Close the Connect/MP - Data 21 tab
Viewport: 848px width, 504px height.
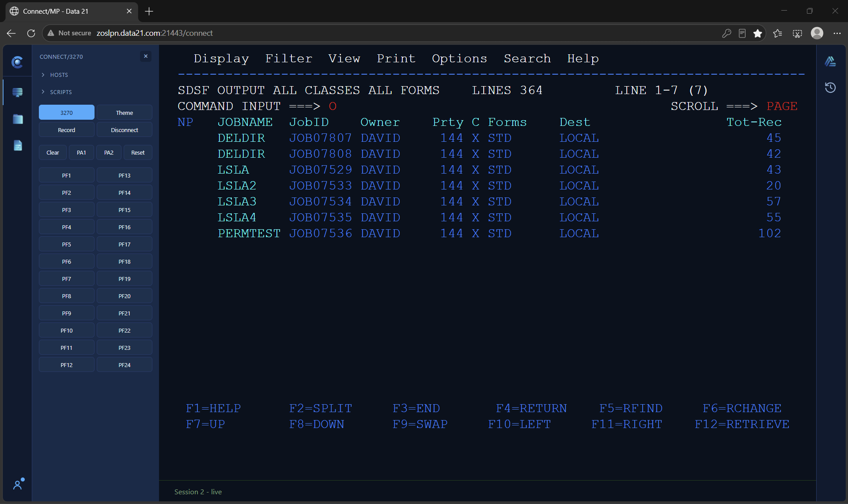[129, 11]
